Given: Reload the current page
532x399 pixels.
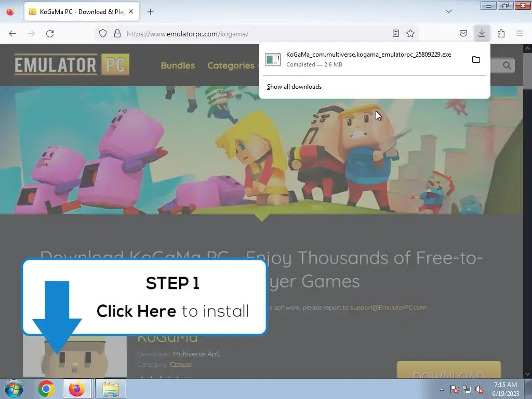Looking at the screenshot, I should click(x=50, y=34).
